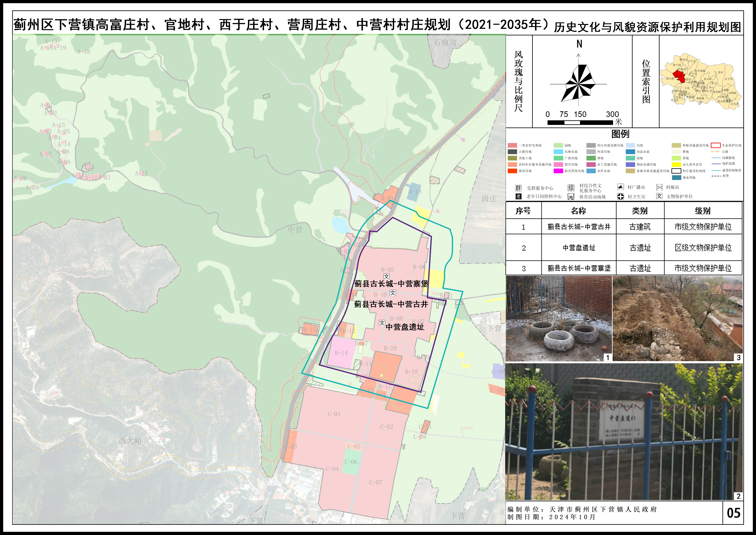The width and height of the screenshot is (756, 535).
Task: Click the 村邮站 envelope icon
Action: tap(659, 187)
